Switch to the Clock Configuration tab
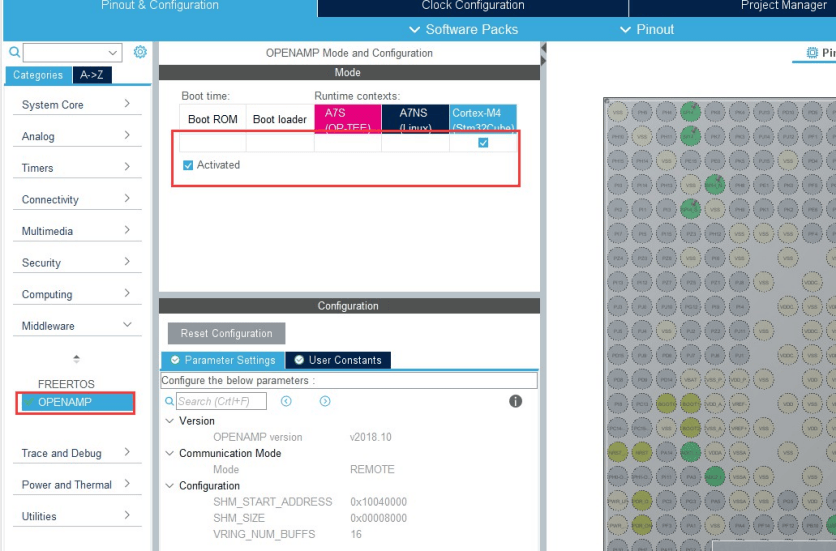 473,6
